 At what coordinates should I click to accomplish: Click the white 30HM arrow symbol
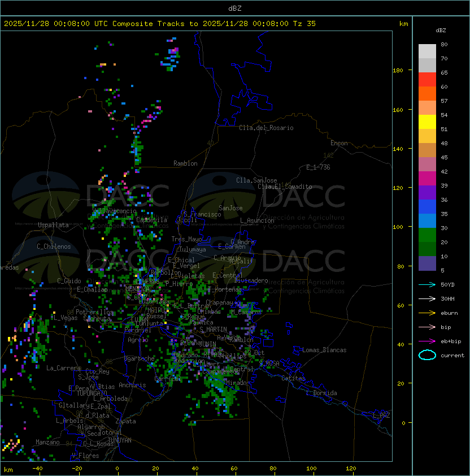pos(427,298)
